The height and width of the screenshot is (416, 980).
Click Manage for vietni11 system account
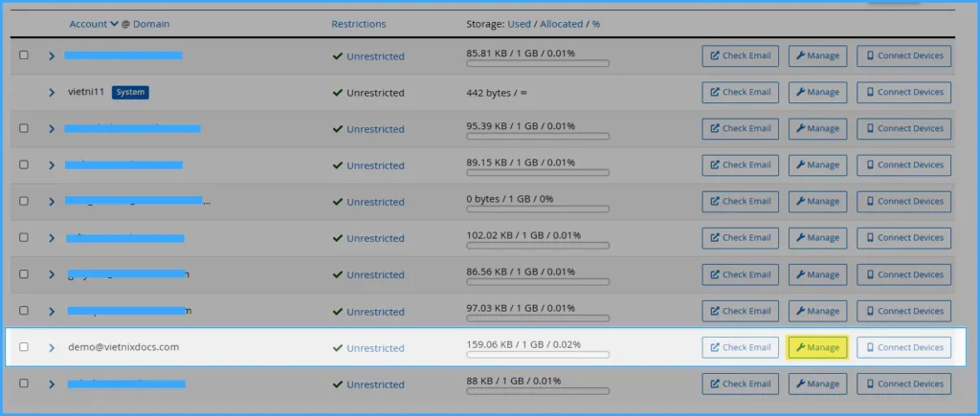tap(817, 92)
